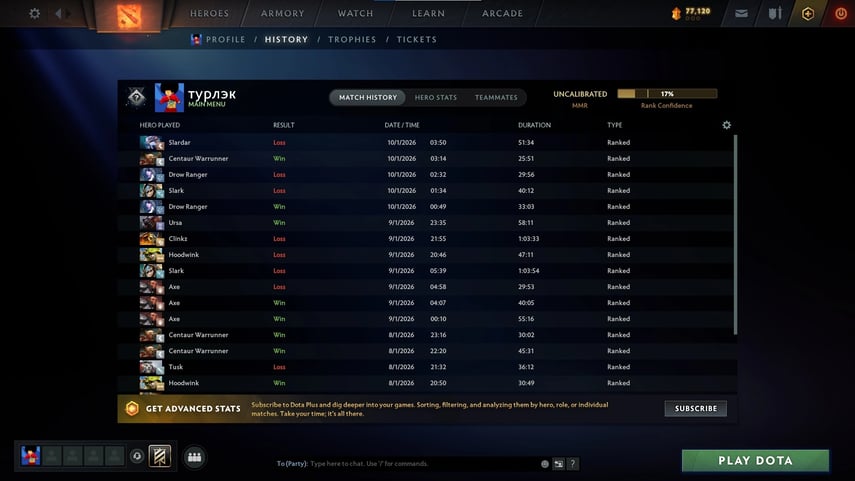Open the party finder group icon
The image size is (855, 481).
point(195,457)
